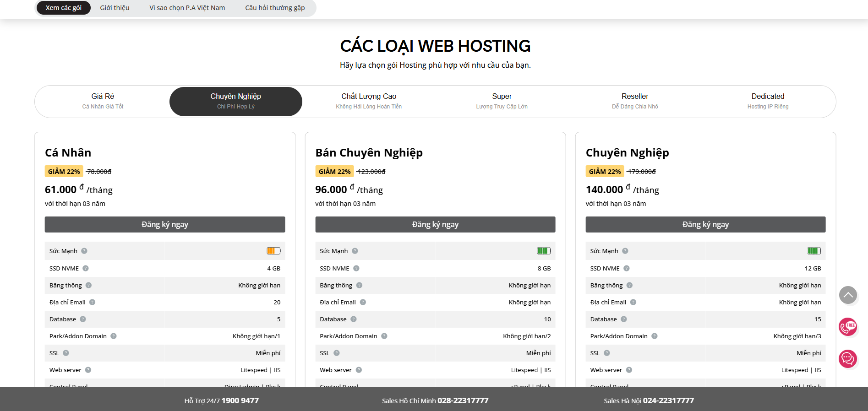868x411 pixels.
Task: Go to Câu hỏi thường gặp section
Action: 275,8
